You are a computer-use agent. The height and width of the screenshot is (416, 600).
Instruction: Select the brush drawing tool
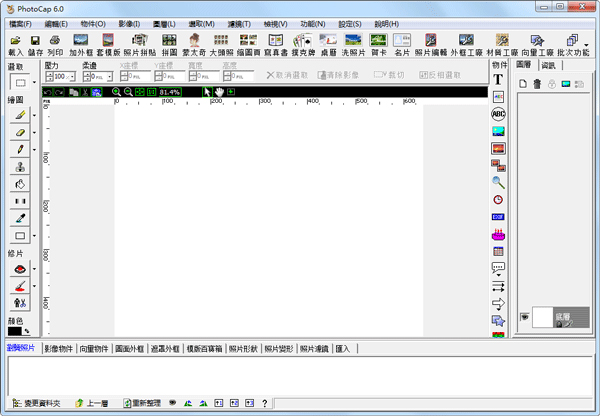(20, 115)
